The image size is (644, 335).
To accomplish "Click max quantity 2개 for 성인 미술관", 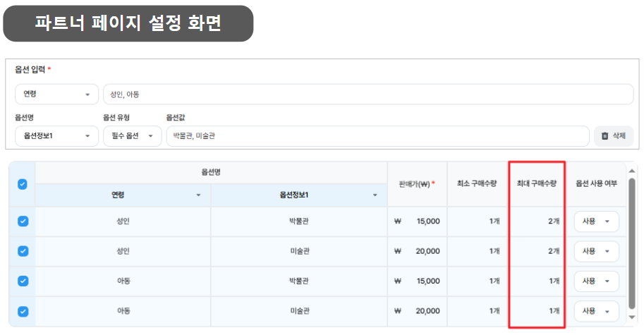I will [553, 251].
